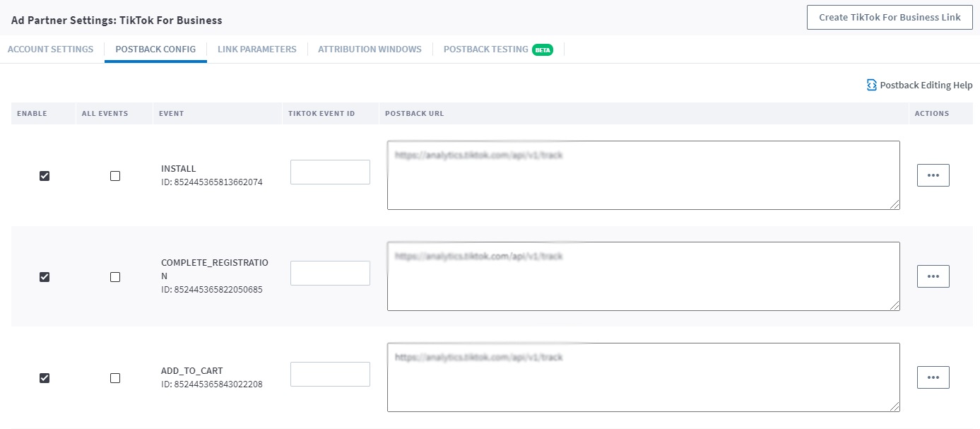This screenshot has width=980, height=429.
Task: Open actions menu for ADD_TO_CART row
Action: (933, 377)
